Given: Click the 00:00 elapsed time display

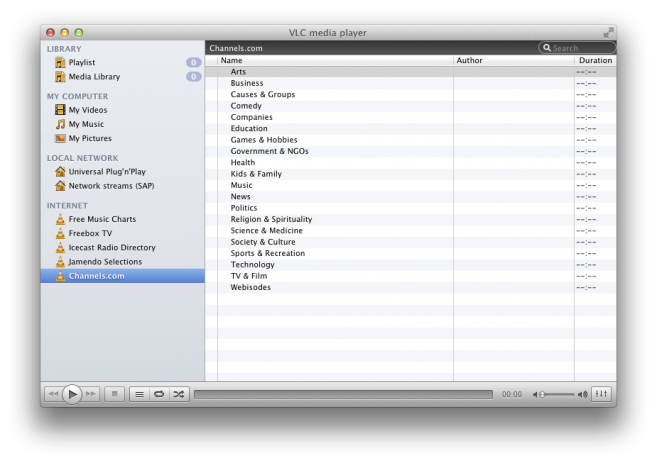Looking at the screenshot, I should click(512, 394).
